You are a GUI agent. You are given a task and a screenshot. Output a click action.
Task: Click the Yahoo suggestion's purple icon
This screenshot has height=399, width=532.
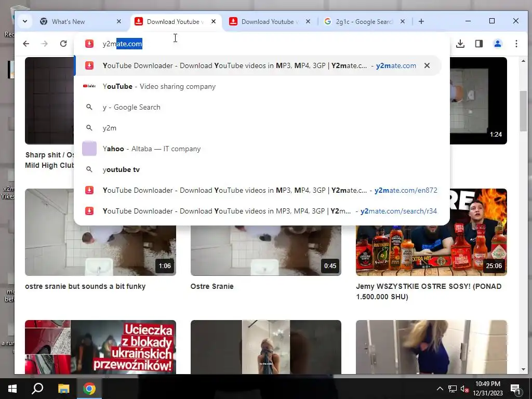tap(89, 149)
